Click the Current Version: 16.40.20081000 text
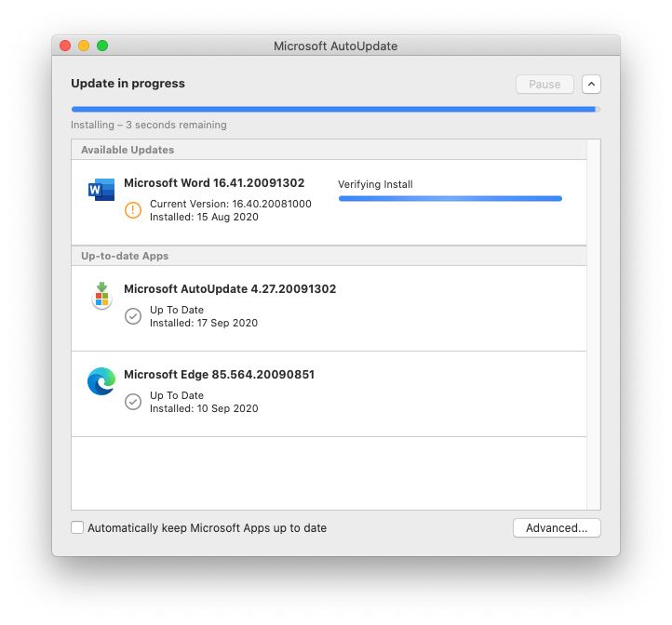 [231, 204]
